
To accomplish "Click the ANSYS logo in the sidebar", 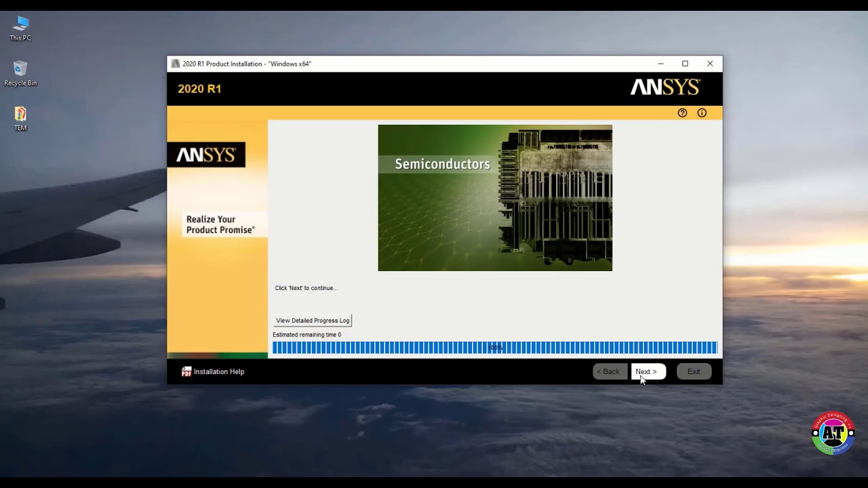I will point(206,155).
